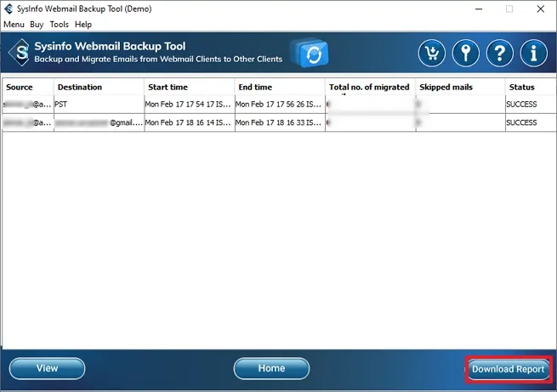
Task: Open the info about icon
Action: (x=533, y=54)
